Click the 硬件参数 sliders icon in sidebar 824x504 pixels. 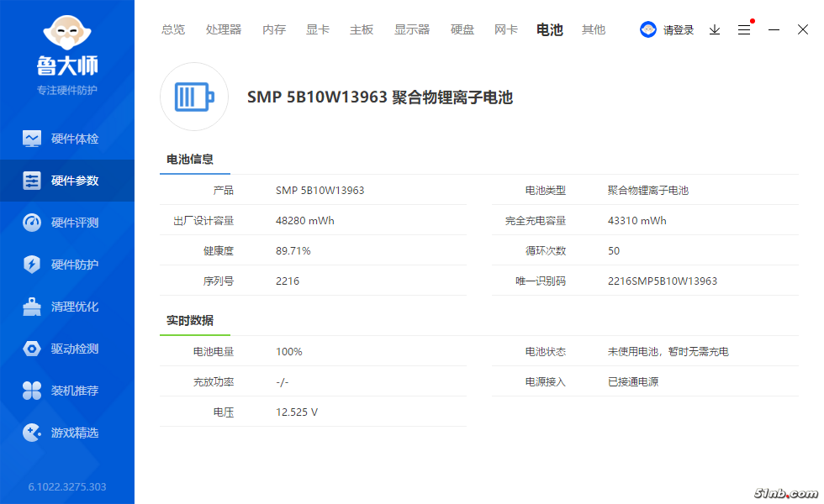point(32,181)
